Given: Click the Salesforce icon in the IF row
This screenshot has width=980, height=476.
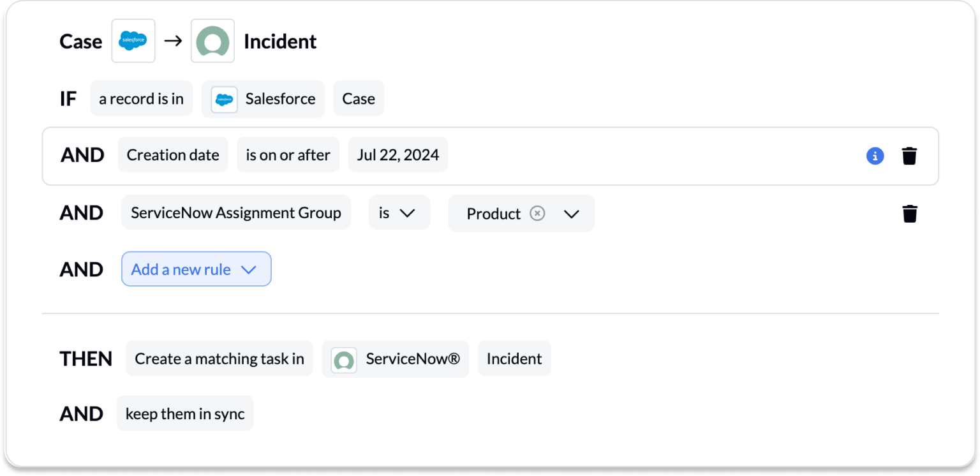Looking at the screenshot, I should coord(223,99).
